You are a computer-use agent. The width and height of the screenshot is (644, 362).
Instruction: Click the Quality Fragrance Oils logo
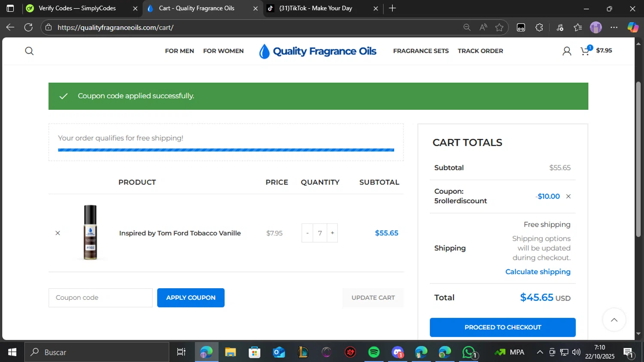[318, 51]
